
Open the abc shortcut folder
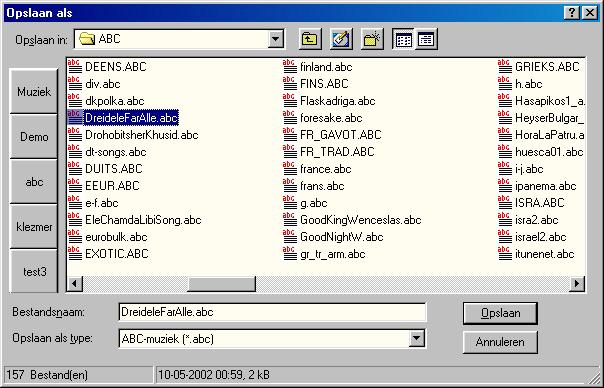coord(34,181)
